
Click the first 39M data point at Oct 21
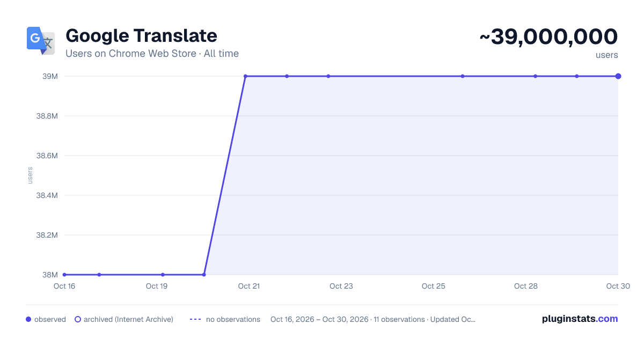[x=245, y=76]
